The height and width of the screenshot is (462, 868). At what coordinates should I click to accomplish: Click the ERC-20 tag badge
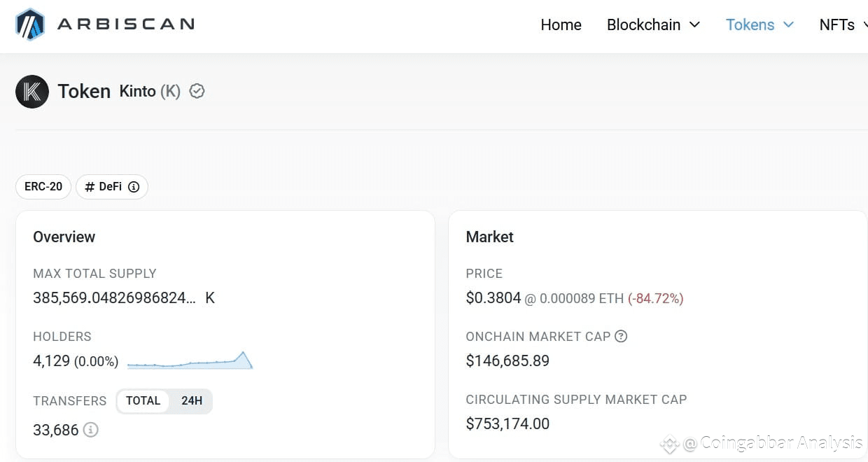pos(43,187)
